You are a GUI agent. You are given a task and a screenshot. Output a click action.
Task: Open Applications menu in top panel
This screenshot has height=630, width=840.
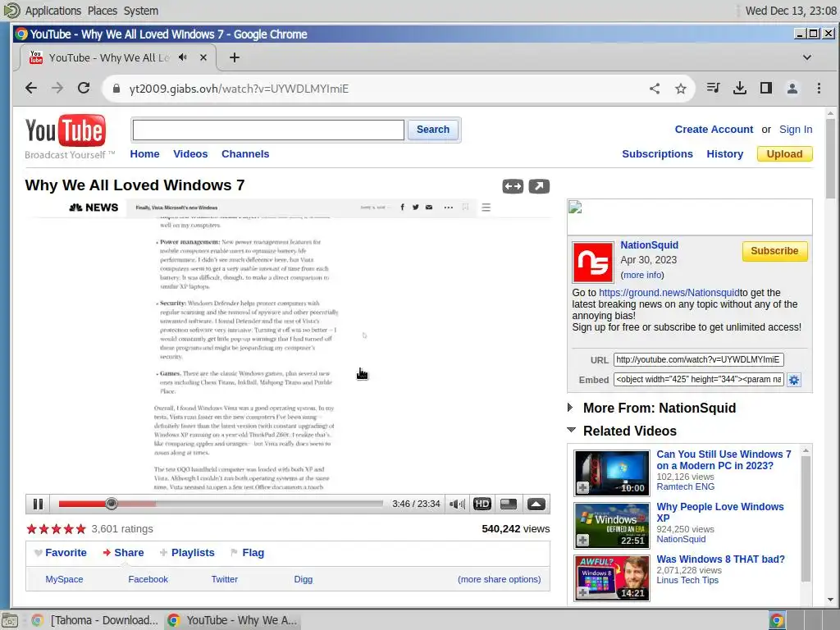pyautogui.click(x=53, y=11)
